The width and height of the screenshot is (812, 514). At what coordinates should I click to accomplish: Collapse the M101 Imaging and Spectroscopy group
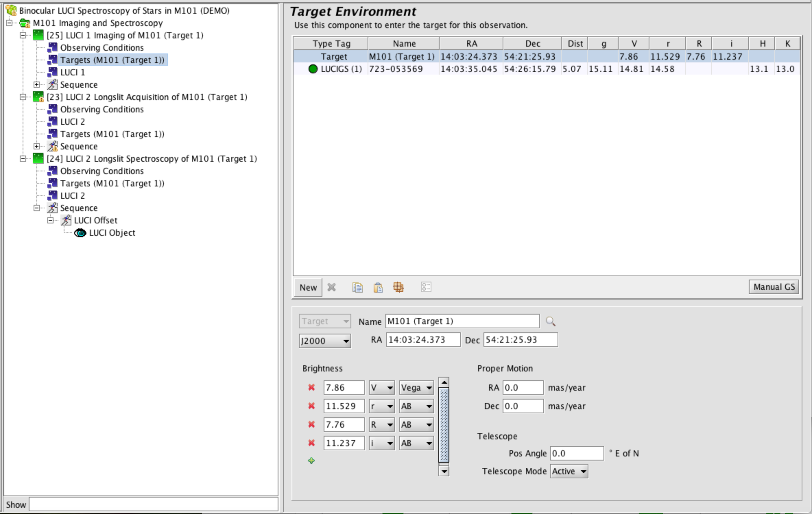[x=9, y=23]
